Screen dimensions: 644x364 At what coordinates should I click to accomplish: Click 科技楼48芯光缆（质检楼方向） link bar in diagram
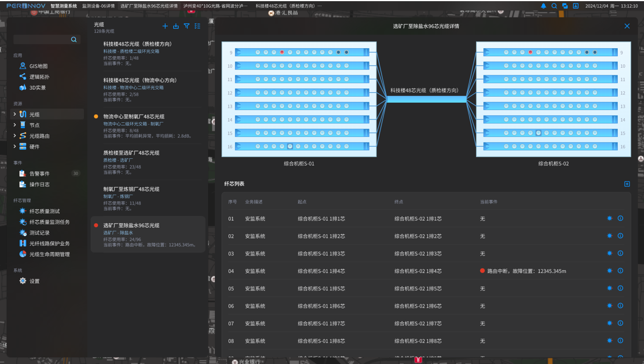[426, 99]
